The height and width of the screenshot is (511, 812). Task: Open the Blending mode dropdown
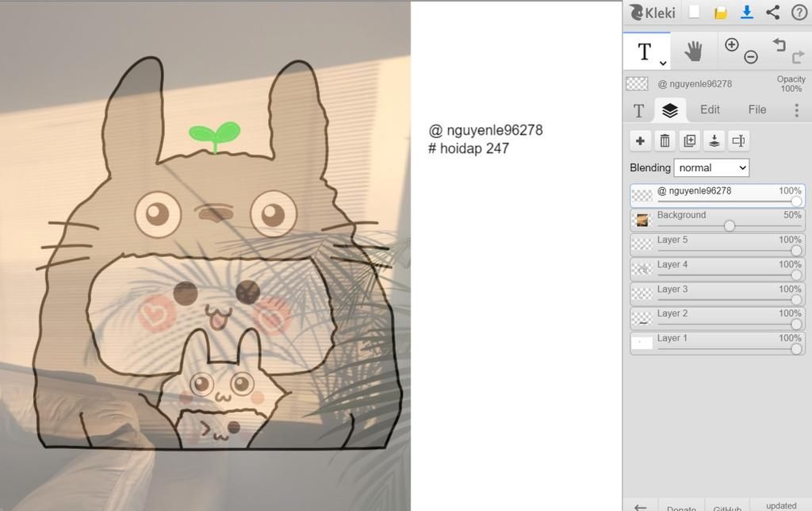tap(711, 167)
